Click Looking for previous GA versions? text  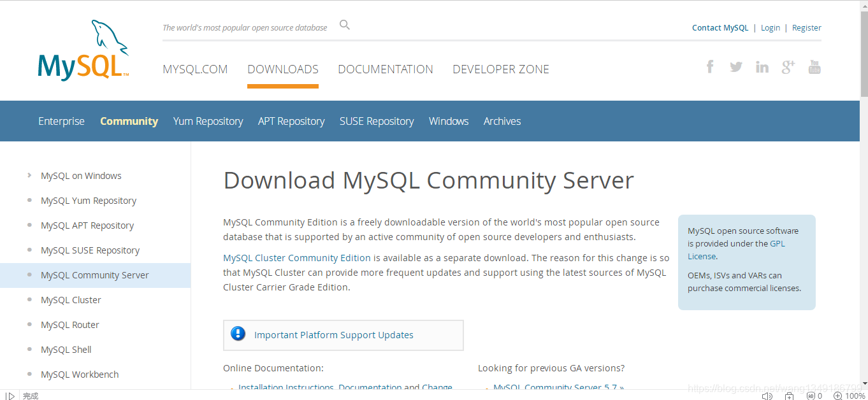551,368
